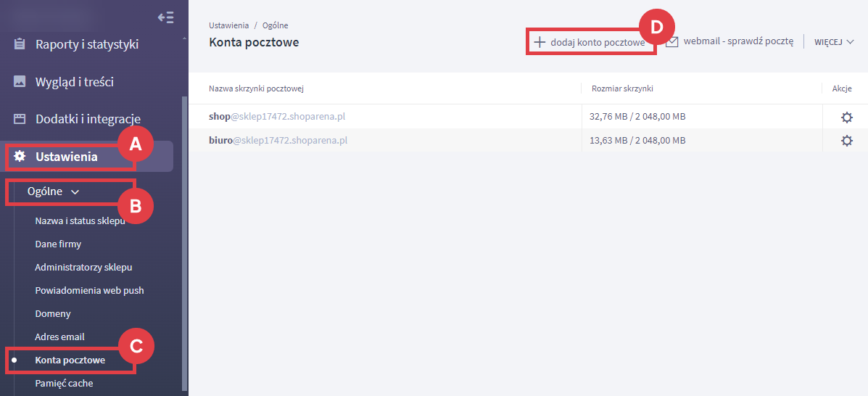Open actions gear for shop mailbox
Screen dimensions: 868x396
pos(846,117)
